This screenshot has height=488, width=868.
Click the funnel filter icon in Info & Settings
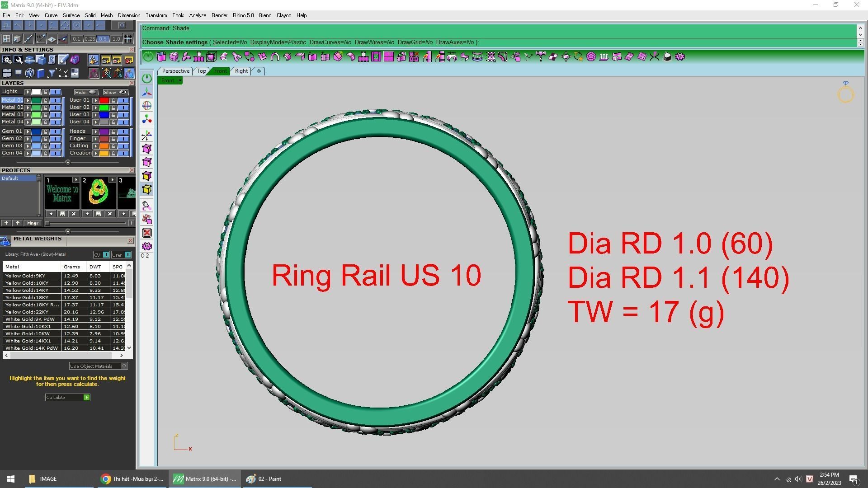point(52,73)
